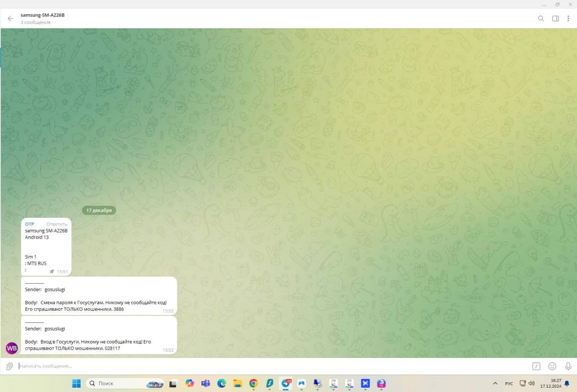Click '3 сообщения' subtitle in header
This screenshot has height=392, width=577.
tap(35, 22)
